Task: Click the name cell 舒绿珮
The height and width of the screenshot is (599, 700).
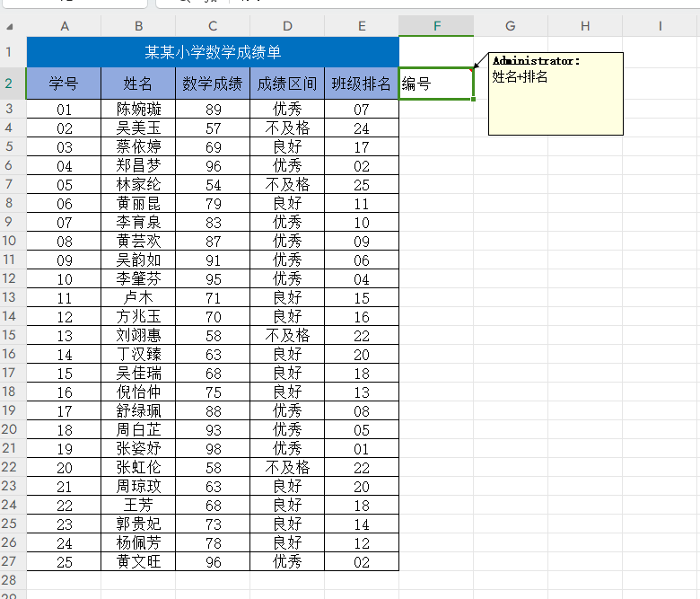Action: pos(138,411)
